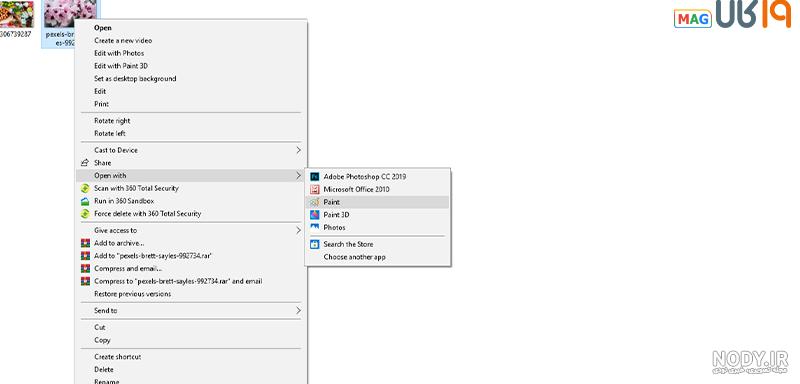Screen dimensions: 800x384
Task: Choose Add to pexels-brett-sayles-992734.rar
Action: 153,256
